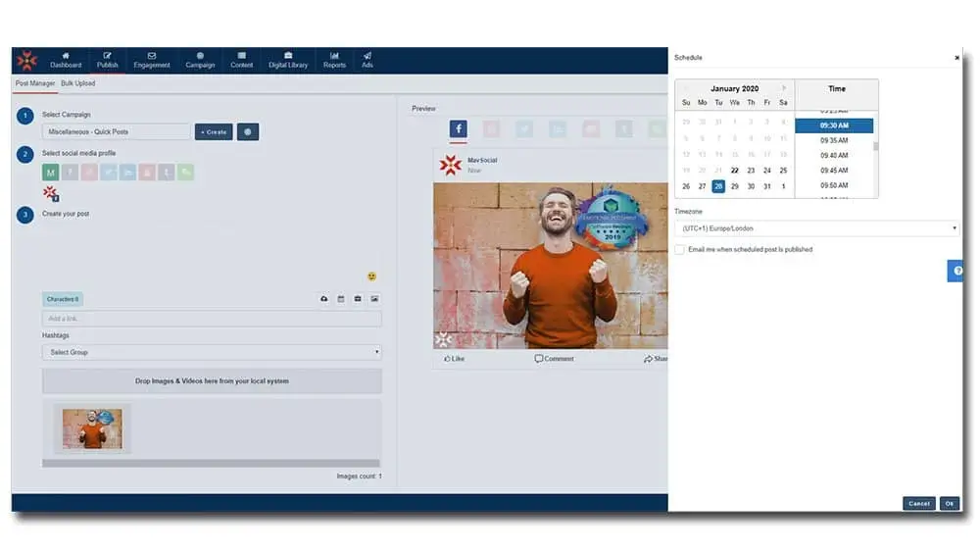This screenshot has width=980, height=552.
Task: Pick January 29 in the calendar
Action: tap(734, 186)
